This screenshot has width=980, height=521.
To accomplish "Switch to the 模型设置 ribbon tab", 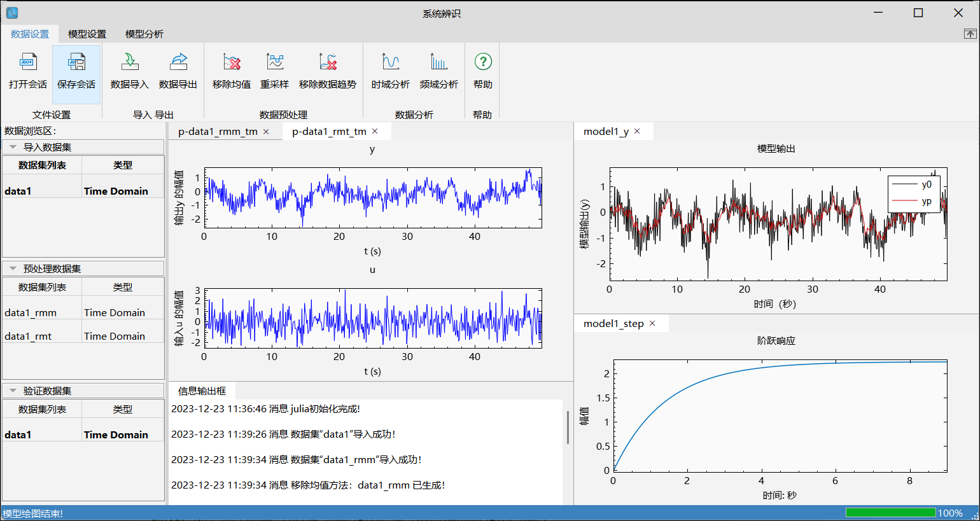I will coord(87,34).
